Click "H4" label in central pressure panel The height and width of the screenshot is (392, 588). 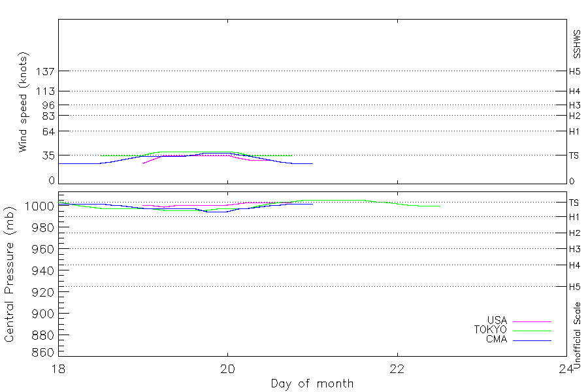tap(574, 266)
